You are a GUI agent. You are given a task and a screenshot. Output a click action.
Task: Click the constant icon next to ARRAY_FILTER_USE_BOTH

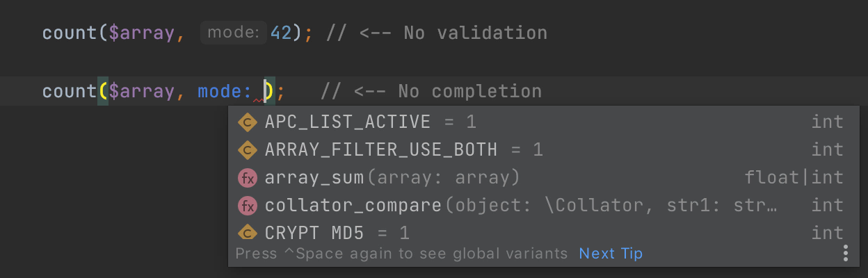click(x=247, y=149)
